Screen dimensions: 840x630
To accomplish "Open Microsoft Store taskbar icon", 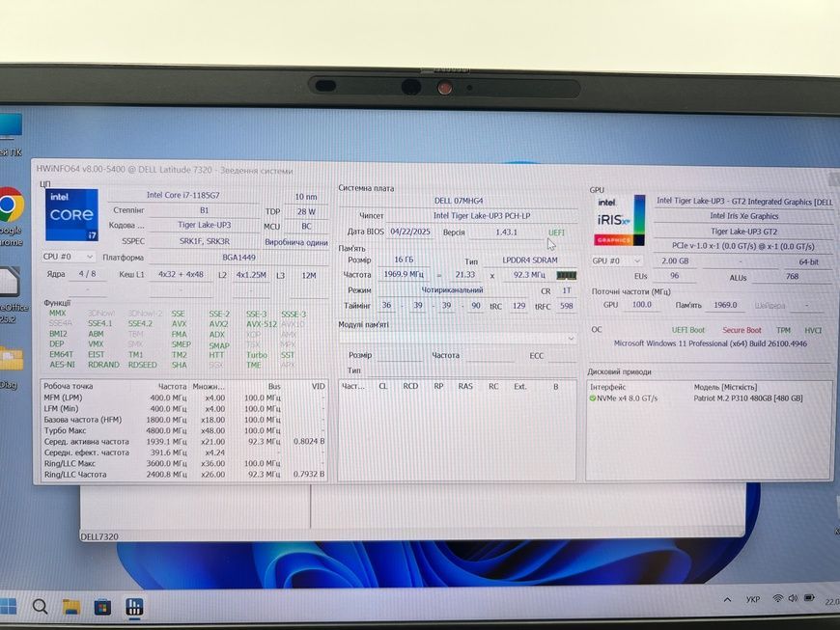I will 102,607.
